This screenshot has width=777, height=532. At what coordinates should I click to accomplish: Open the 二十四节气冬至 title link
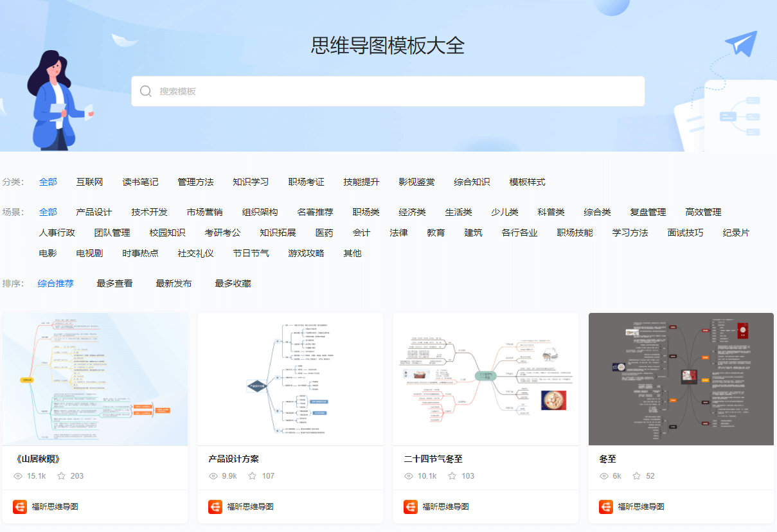coord(433,459)
